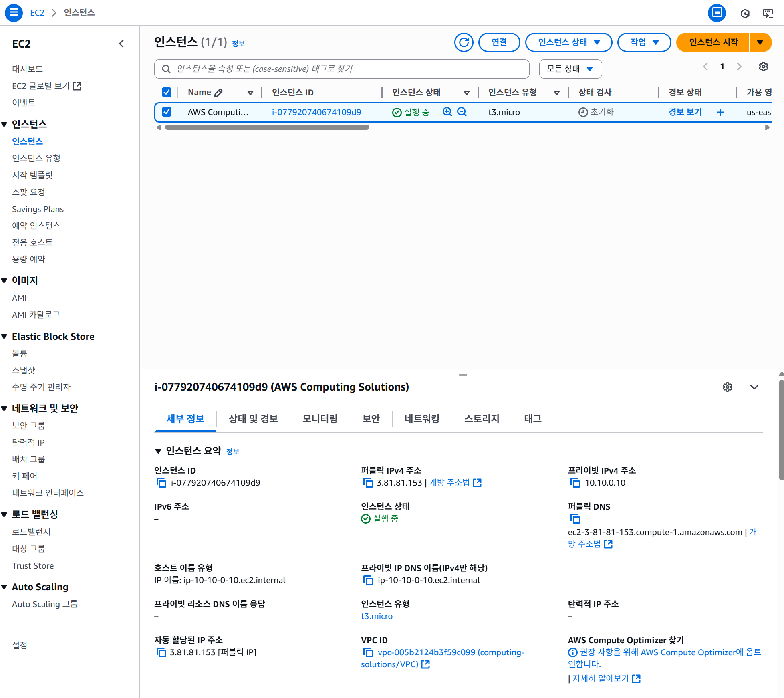Click the instance search input field

341,69
